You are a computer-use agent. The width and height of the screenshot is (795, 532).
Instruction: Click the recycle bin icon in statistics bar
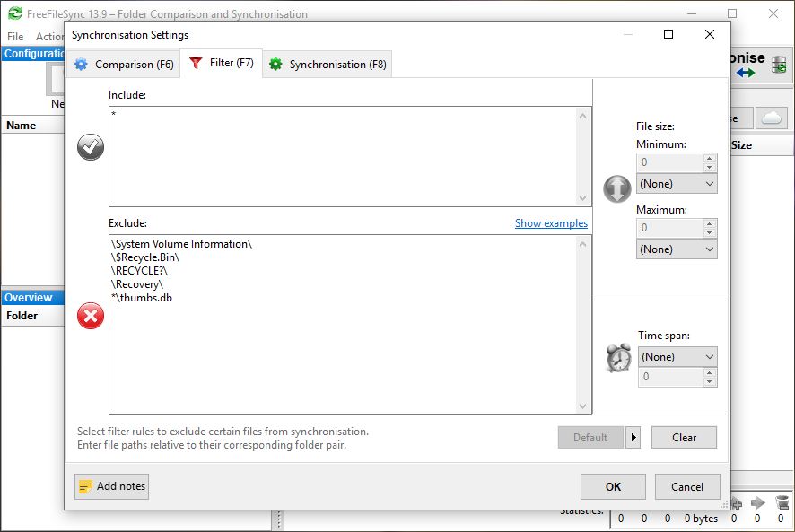pos(782,502)
